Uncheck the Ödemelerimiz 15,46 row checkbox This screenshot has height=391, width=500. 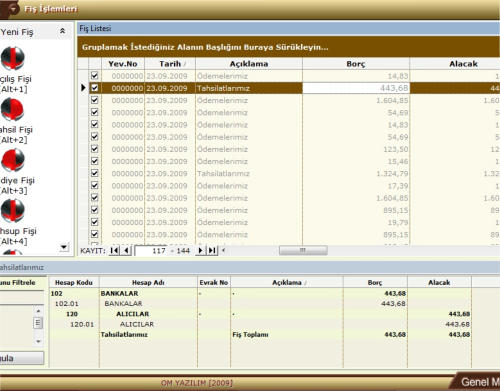click(95, 161)
